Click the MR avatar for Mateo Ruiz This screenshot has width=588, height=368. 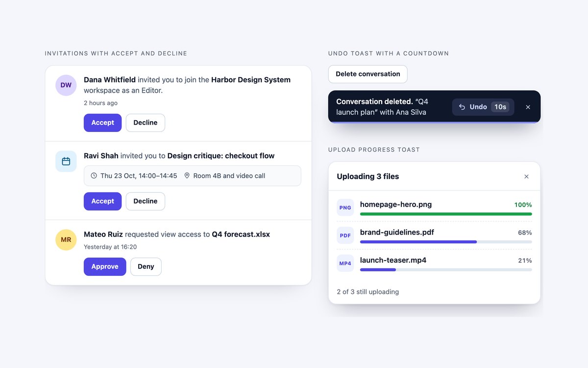point(66,240)
